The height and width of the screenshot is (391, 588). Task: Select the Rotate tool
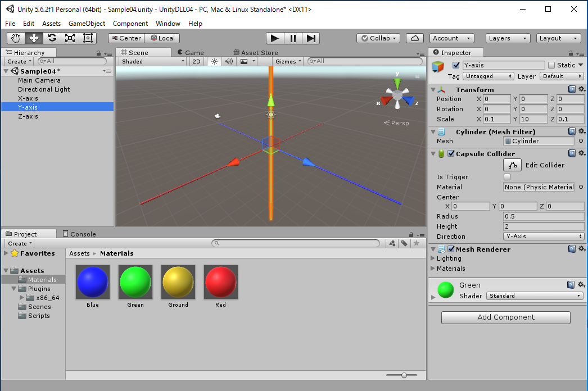[52, 38]
